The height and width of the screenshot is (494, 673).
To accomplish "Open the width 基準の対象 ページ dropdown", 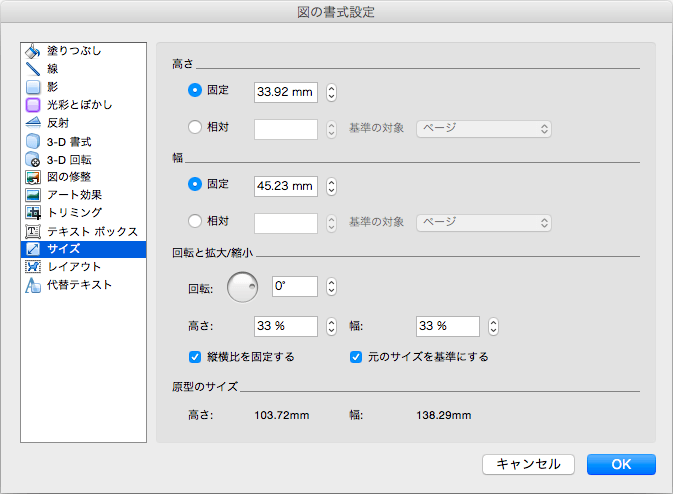I will (484, 221).
